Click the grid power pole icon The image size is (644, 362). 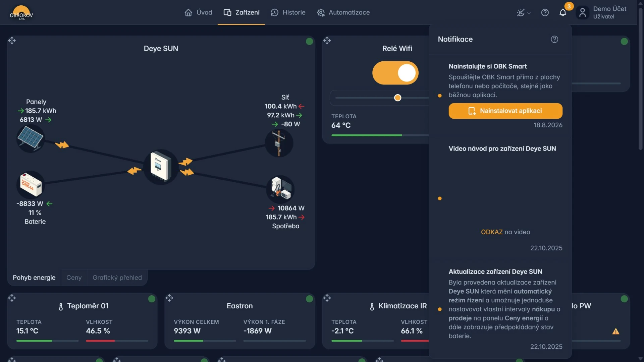pyautogui.click(x=279, y=143)
